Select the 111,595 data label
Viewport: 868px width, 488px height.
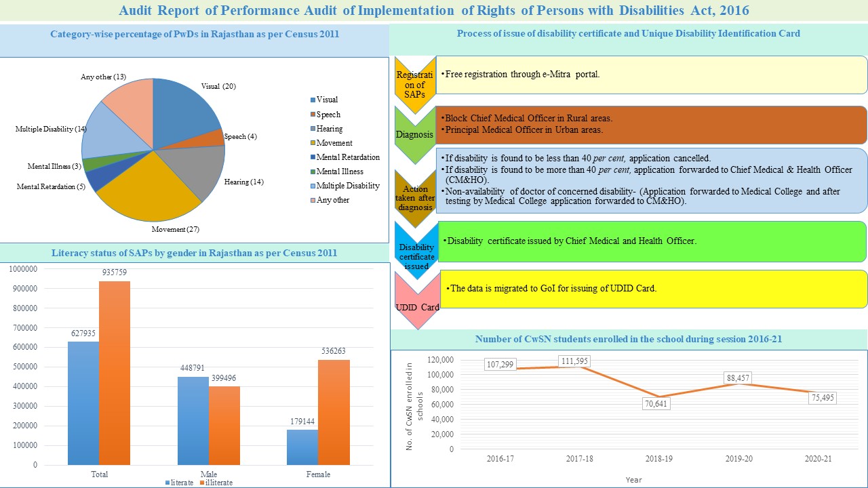pos(574,363)
